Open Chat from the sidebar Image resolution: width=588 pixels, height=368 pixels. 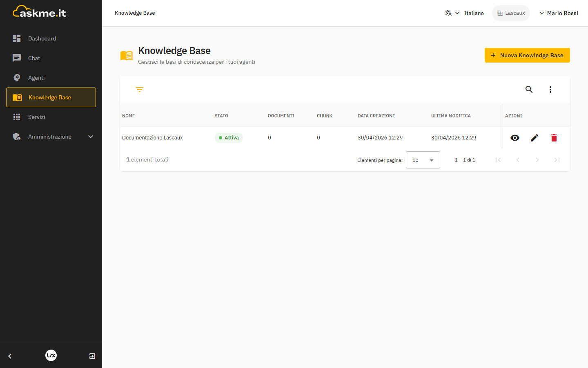coord(51,58)
